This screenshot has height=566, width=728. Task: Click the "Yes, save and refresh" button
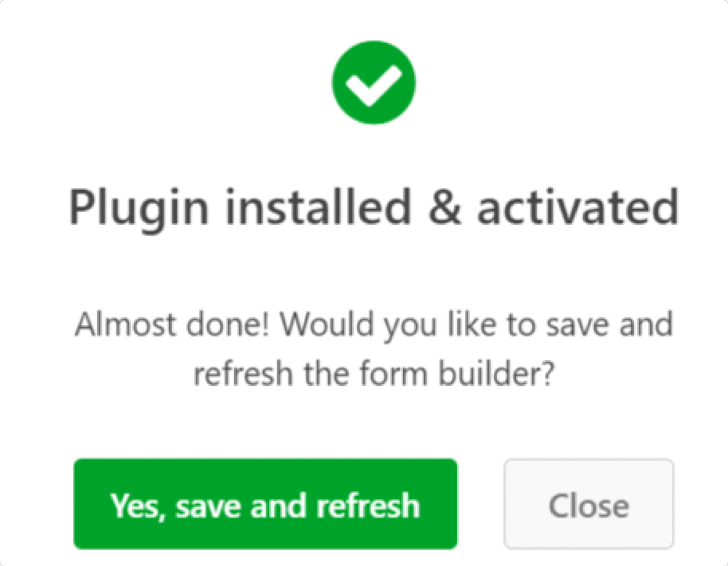[265, 504]
